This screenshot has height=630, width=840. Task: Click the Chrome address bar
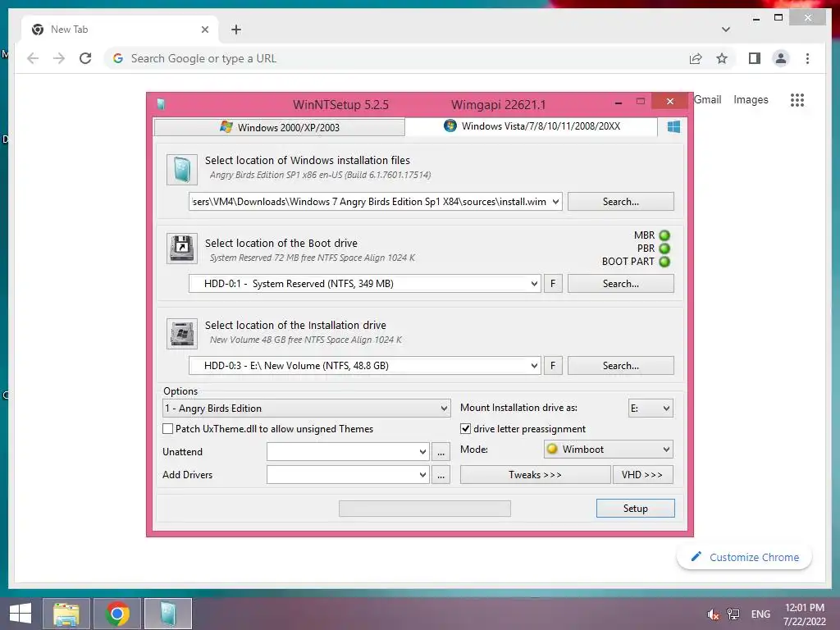click(396, 58)
